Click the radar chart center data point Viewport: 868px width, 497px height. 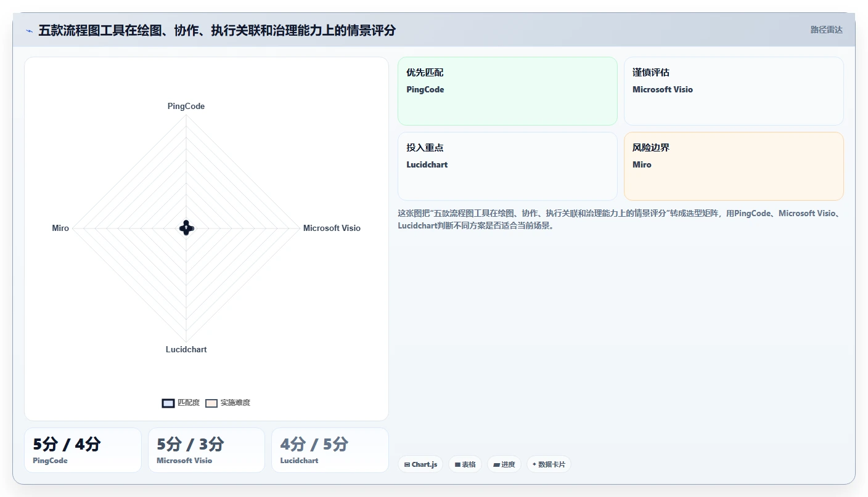coord(186,228)
